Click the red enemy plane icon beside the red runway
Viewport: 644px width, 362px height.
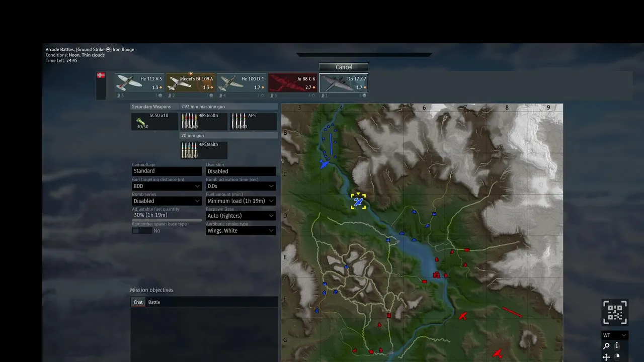click(463, 316)
